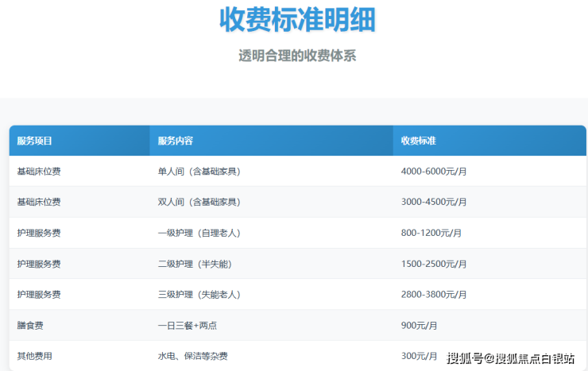Click the 二级护理（半失能） entry
Screen dimensions: 588x371
[x=195, y=264]
